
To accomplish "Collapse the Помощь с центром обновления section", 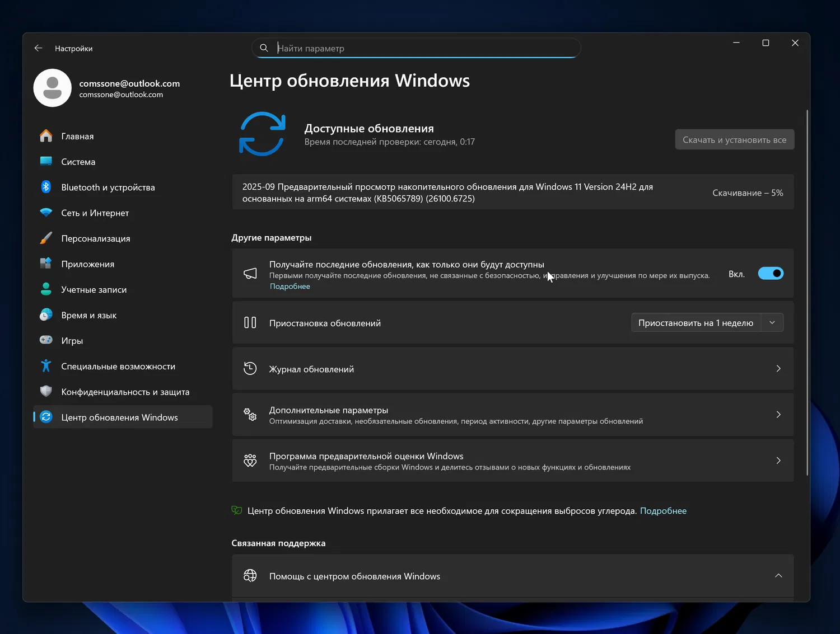I will click(x=778, y=576).
